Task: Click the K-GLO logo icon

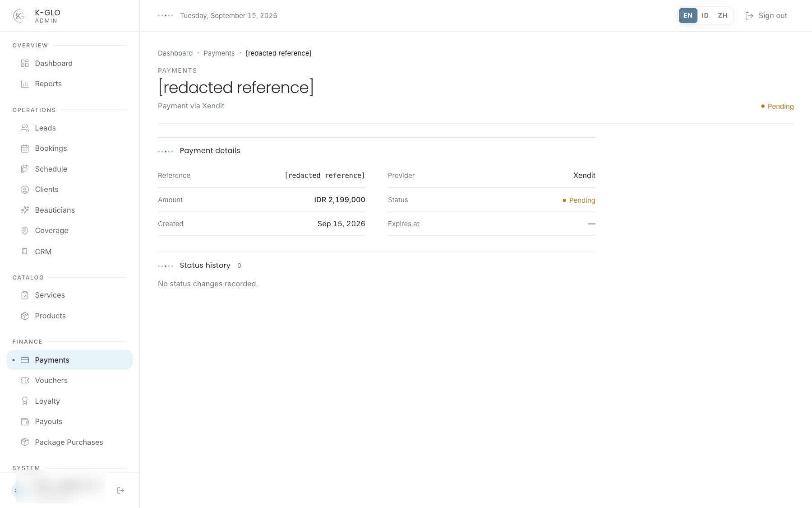Action: pos(20,16)
